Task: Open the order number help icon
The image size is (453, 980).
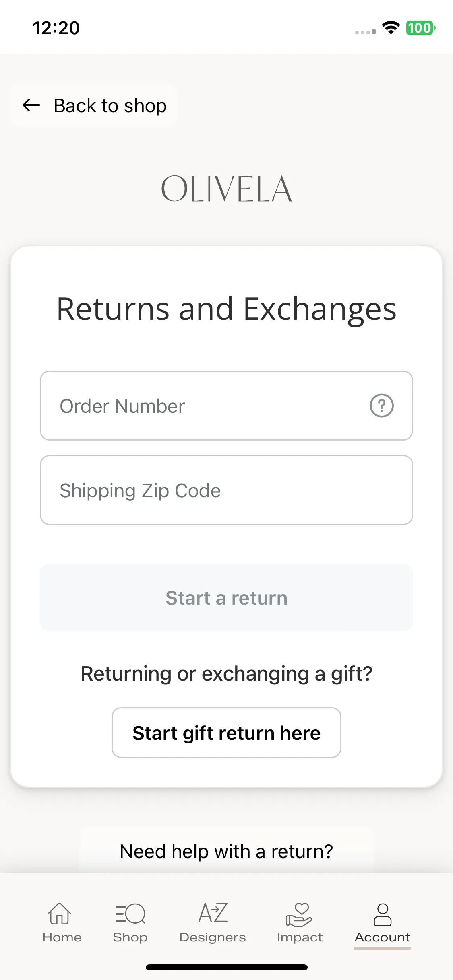Action: pyautogui.click(x=381, y=406)
